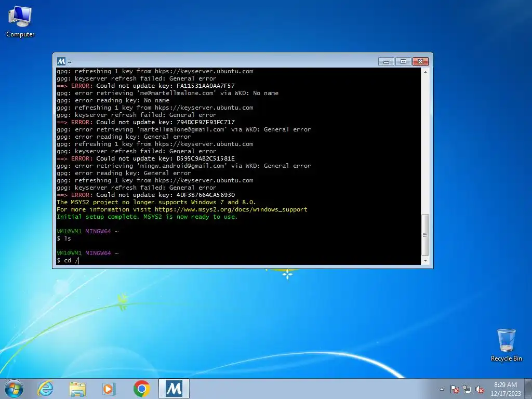Show hidden tray icons arrow
532x399 pixels.
tap(442, 389)
